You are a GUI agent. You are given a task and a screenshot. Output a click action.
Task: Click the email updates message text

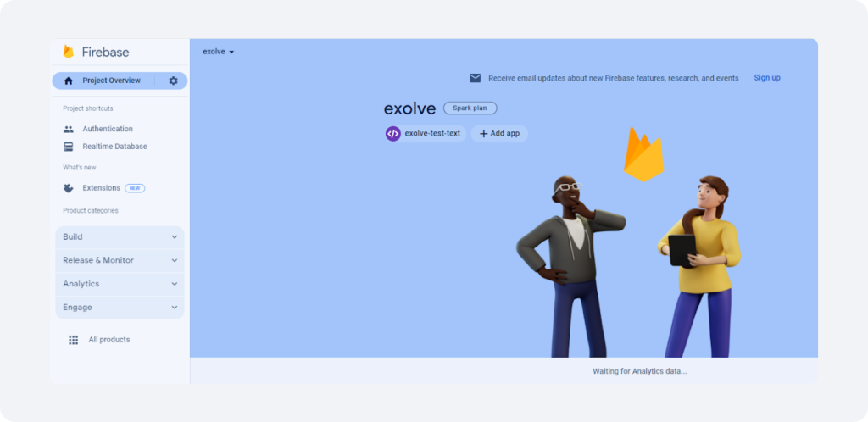[x=614, y=78]
